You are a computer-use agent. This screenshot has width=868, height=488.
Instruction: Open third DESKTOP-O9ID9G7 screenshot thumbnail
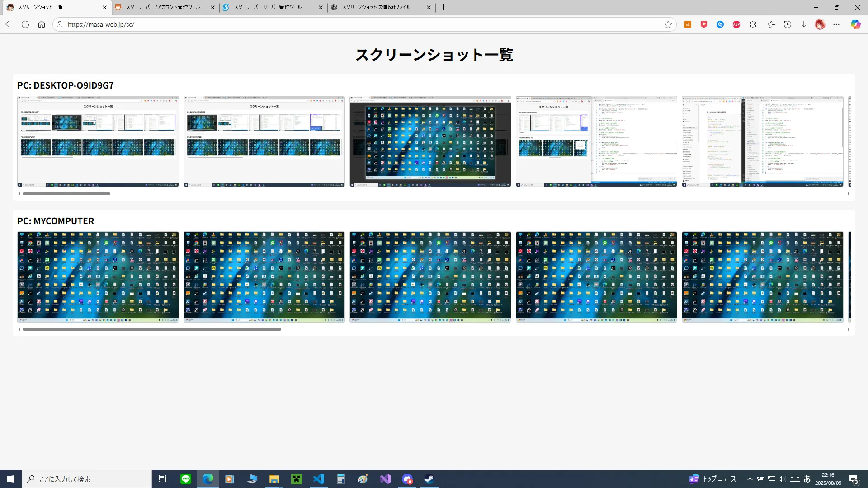(430, 141)
